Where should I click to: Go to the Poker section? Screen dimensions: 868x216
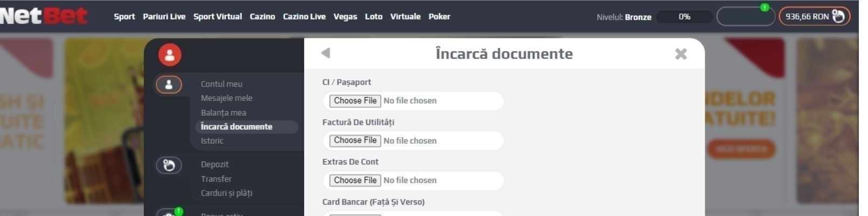[439, 17]
